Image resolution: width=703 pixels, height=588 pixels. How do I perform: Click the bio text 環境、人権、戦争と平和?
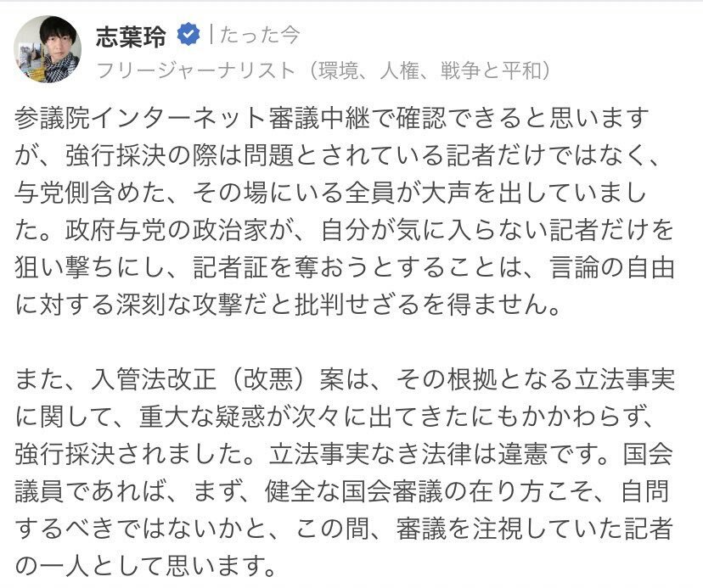434,70
